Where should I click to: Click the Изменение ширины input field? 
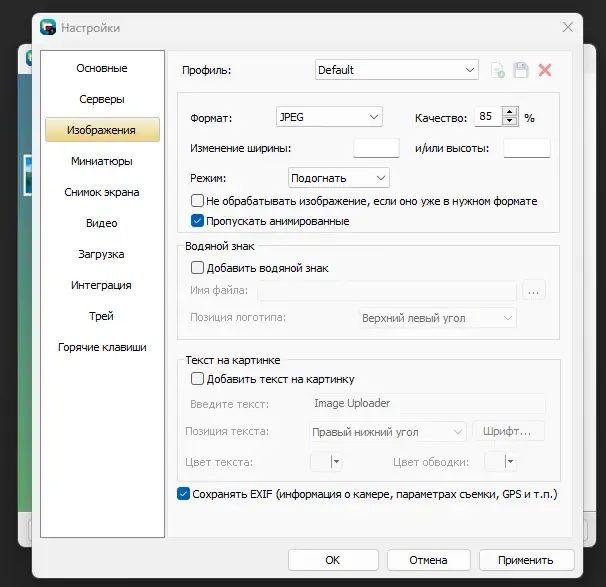pos(376,148)
